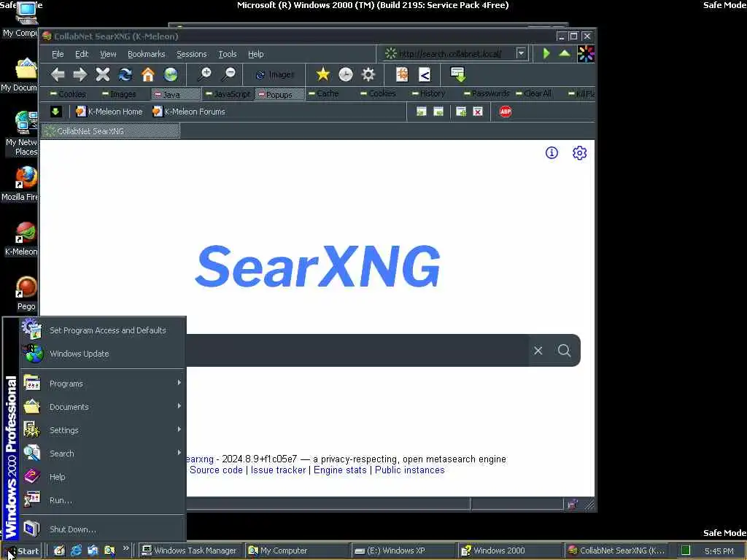Toggle the Java privacy option
747x560 pixels.
[x=176, y=94]
